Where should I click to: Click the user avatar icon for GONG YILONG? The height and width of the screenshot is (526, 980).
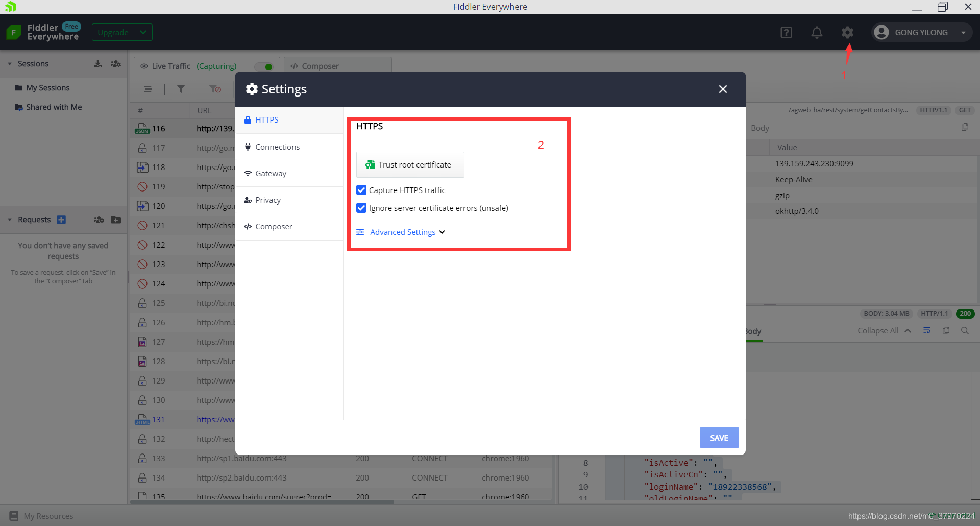click(x=881, y=32)
